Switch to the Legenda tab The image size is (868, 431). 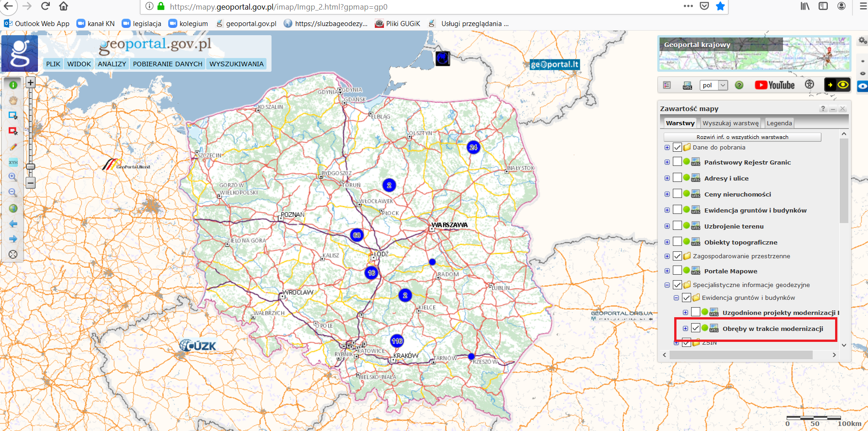tap(779, 123)
